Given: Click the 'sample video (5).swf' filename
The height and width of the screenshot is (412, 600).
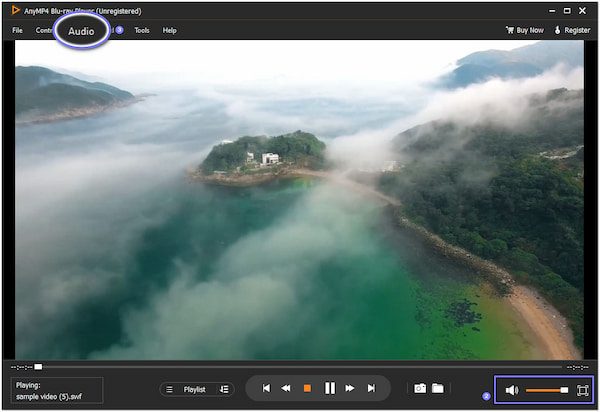Looking at the screenshot, I should (x=49, y=397).
